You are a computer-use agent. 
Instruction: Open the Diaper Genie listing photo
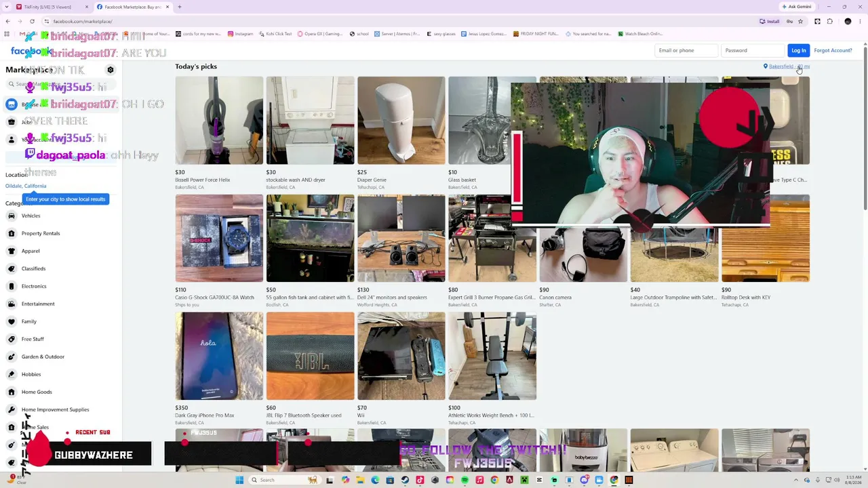click(401, 120)
